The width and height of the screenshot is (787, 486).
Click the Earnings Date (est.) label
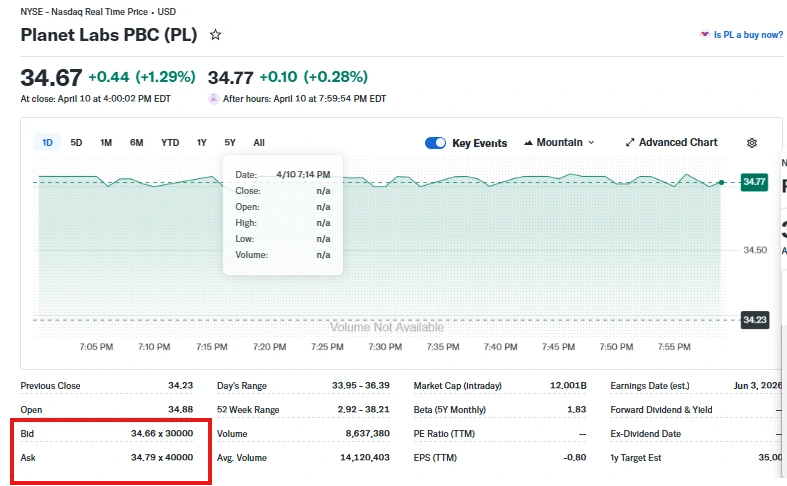click(649, 386)
